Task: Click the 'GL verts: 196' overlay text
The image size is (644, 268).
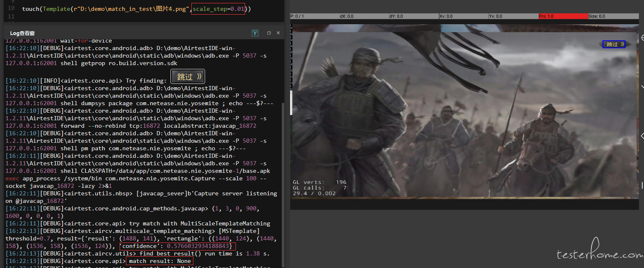Action: tap(320, 182)
